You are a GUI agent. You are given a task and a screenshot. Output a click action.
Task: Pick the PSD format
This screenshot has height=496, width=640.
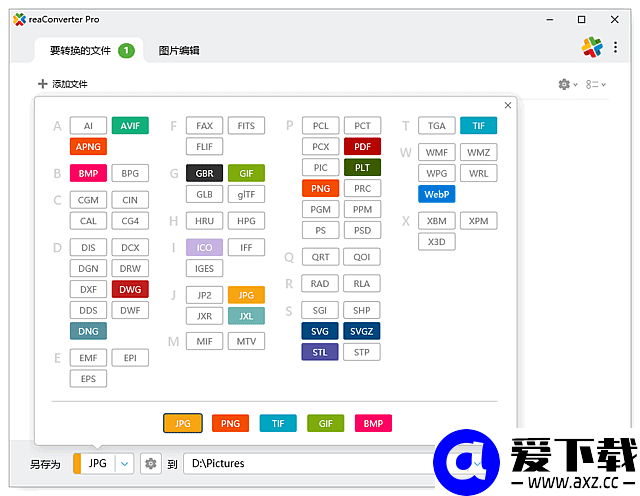[x=362, y=230]
